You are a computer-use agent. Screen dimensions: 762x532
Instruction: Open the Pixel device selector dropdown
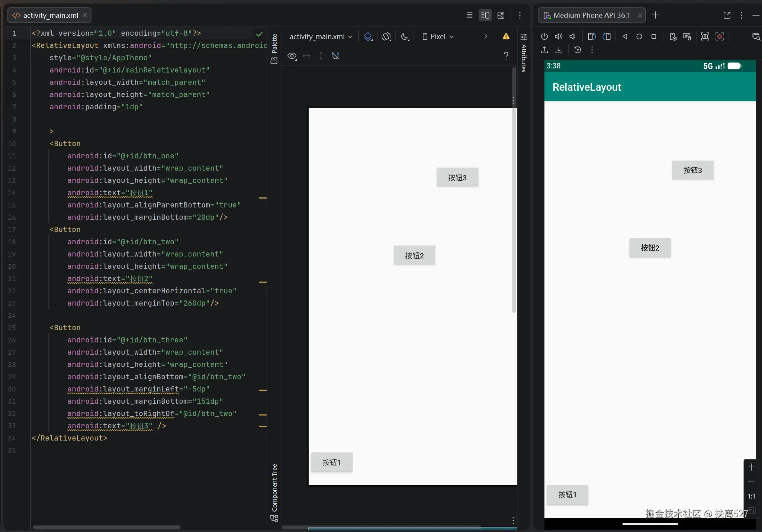coord(438,36)
